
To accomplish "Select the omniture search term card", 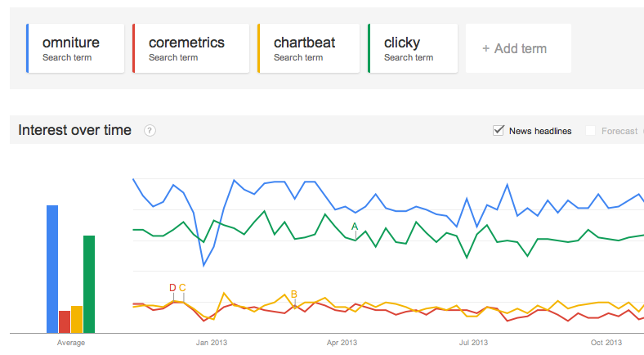I will point(76,48).
